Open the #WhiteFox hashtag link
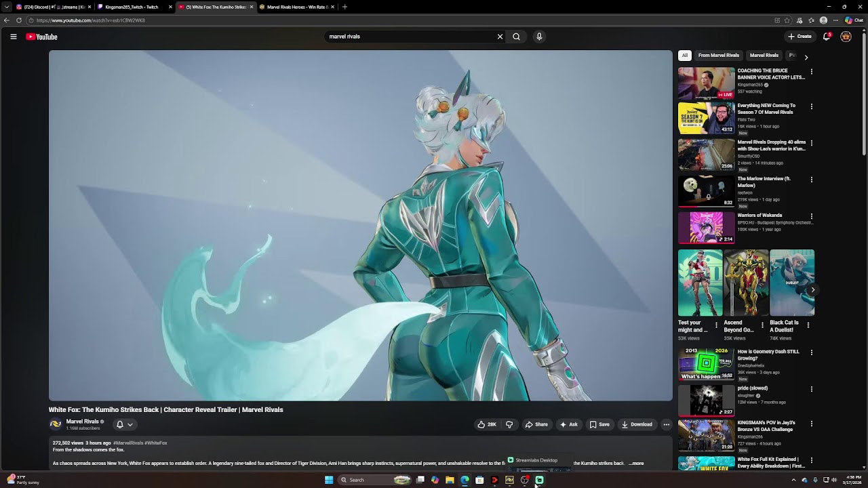 pos(156,443)
